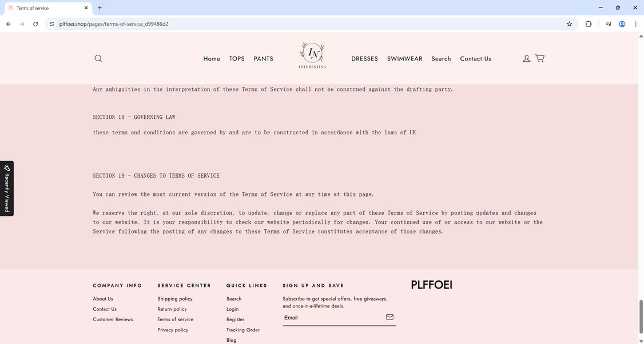Click the PLFFOEI footer brand name
Screen dimensions: 644x344
[x=432, y=285]
